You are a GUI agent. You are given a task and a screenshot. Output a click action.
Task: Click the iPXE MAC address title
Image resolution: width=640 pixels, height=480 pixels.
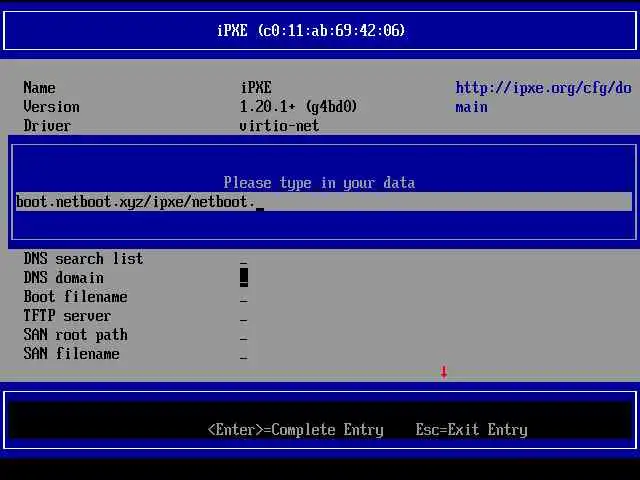tap(311, 31)
